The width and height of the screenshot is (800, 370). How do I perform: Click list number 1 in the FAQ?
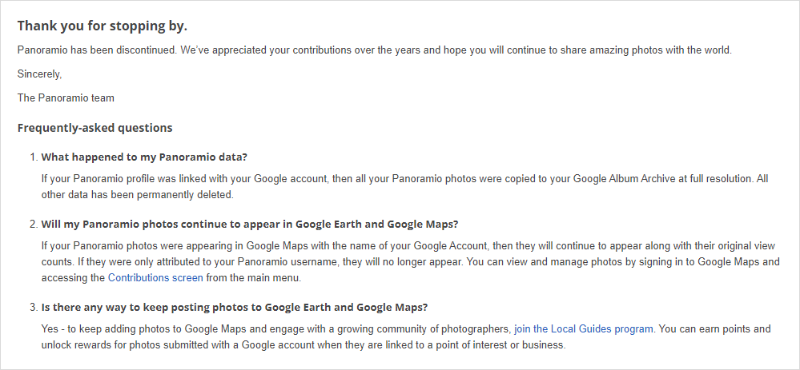(x=33, y=157)
